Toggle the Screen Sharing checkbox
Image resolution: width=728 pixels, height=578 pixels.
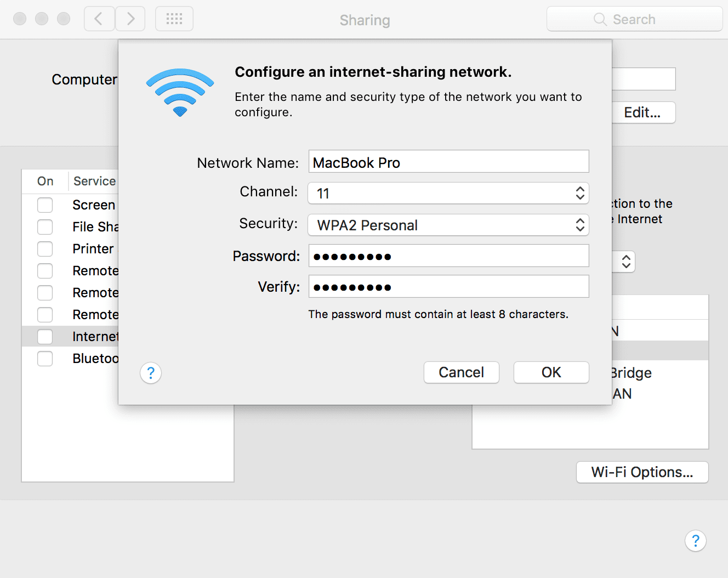[x=45, y=205]
